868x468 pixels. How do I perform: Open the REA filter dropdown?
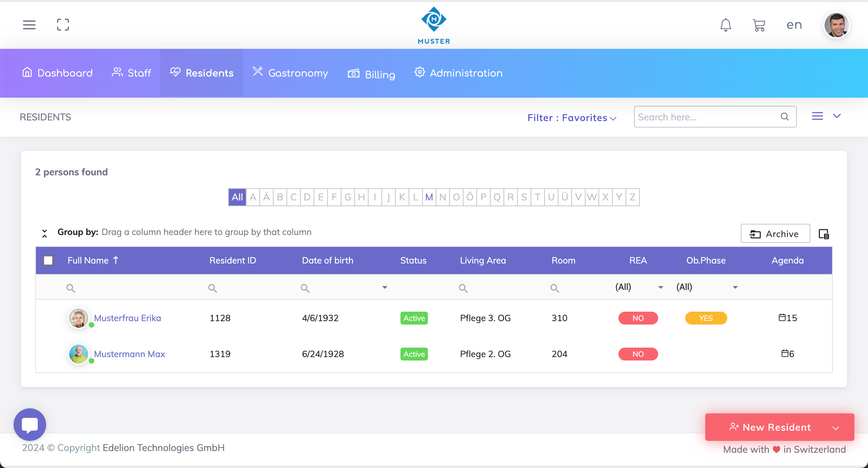[x=660, y=287]
